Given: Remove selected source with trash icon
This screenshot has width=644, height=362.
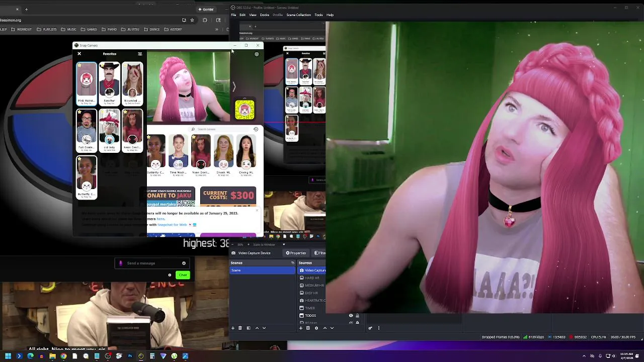Looking at the screenshot, I should coord(308,328).
